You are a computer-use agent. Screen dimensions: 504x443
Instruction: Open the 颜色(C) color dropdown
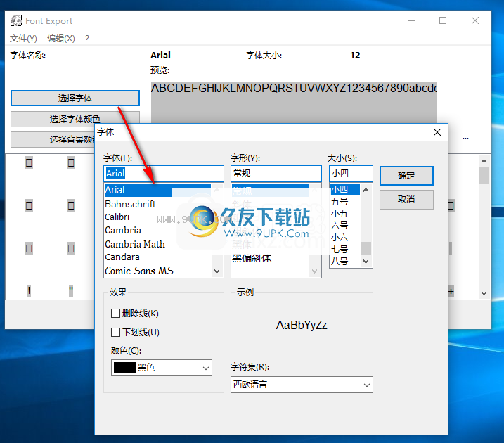pos(162,368)
